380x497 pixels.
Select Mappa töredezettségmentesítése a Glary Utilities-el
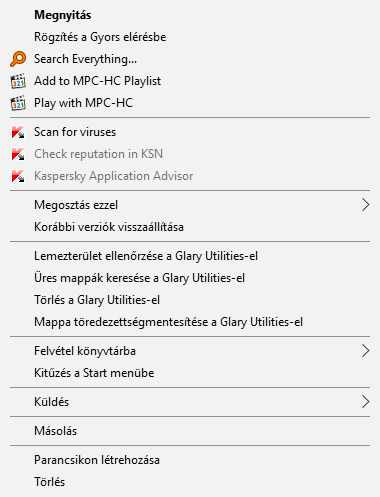tap(190, 322)
